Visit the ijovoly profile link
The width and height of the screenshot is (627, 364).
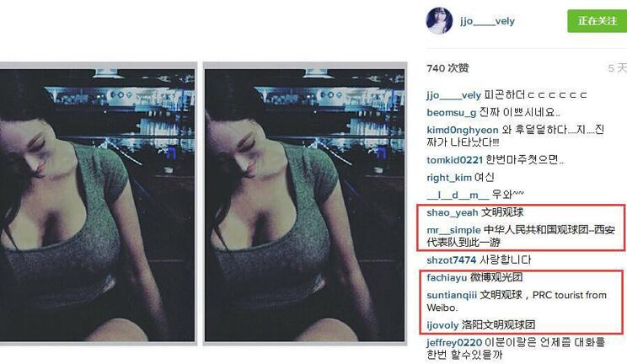coord(442,325)
